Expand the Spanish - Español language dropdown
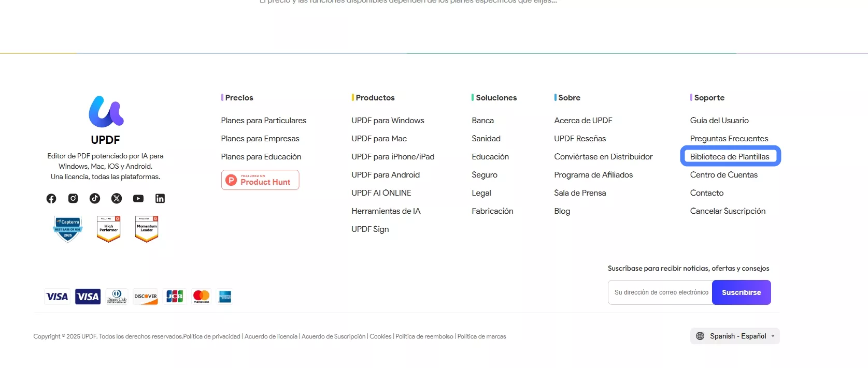Viewport: 868px width, 368px height. click(x=735, y=336)
